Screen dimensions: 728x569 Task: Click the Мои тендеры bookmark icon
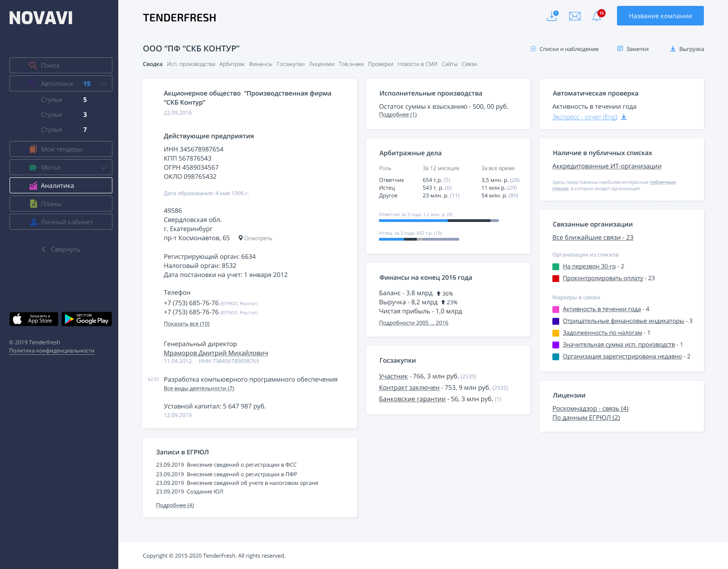(33, 149)
